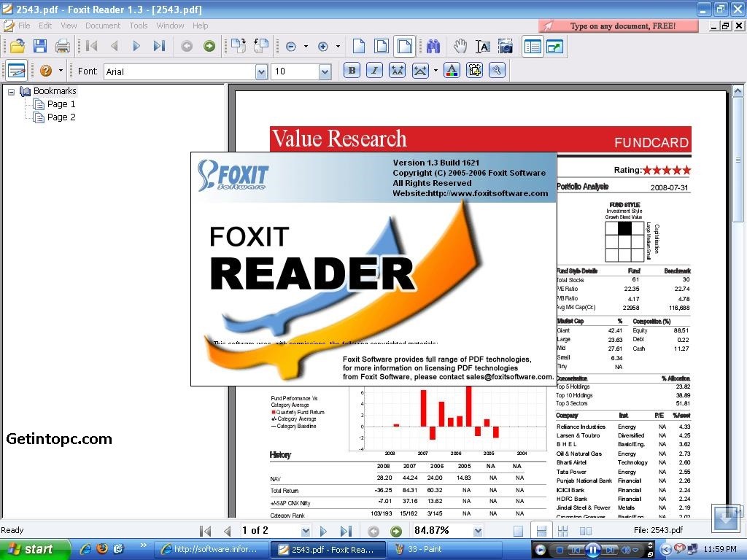
Task: Click 'Type on any document, FREE!' banner
Action: [619, 26]
